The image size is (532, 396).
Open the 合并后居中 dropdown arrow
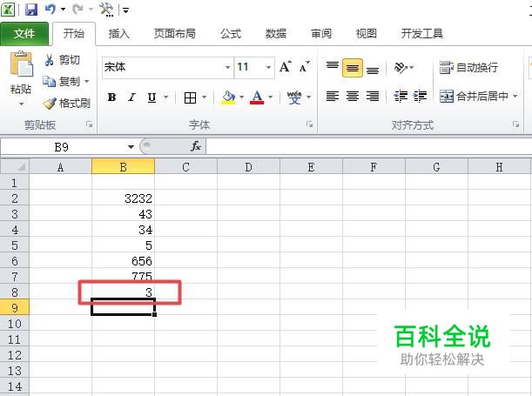click(515, 97)
